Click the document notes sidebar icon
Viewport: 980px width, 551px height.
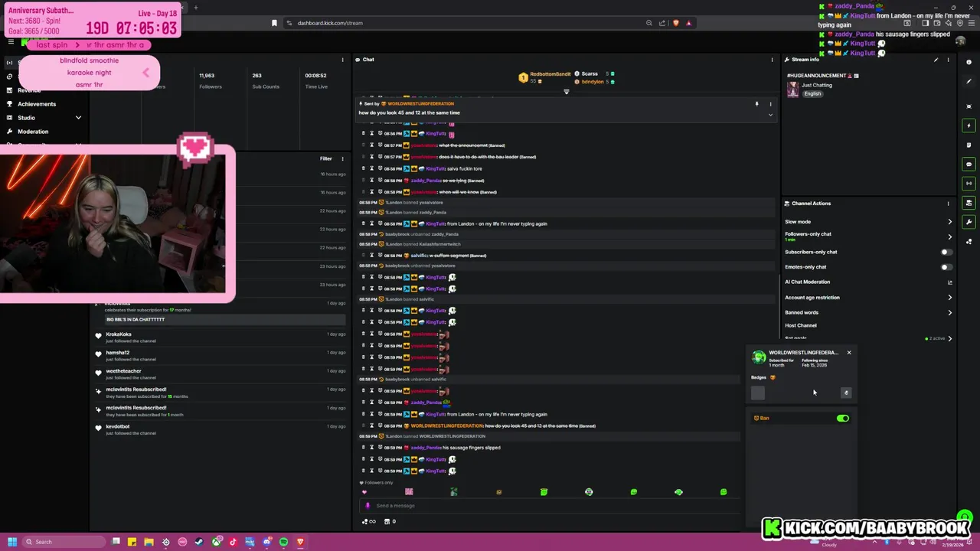click(969, 145)
